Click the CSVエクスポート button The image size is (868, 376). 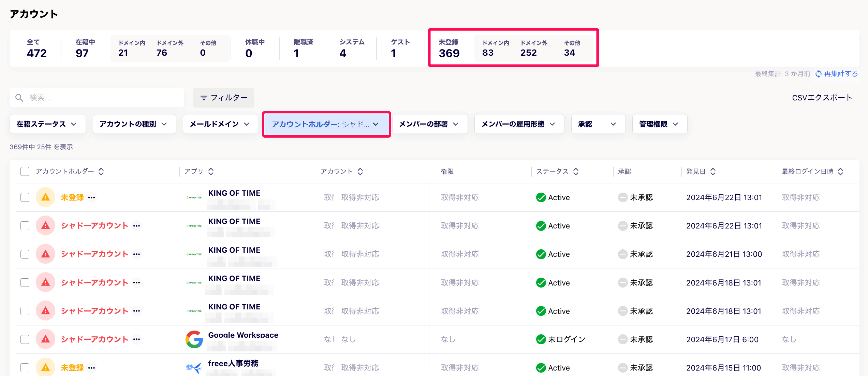pyautogui.click(x=822, y=98)
